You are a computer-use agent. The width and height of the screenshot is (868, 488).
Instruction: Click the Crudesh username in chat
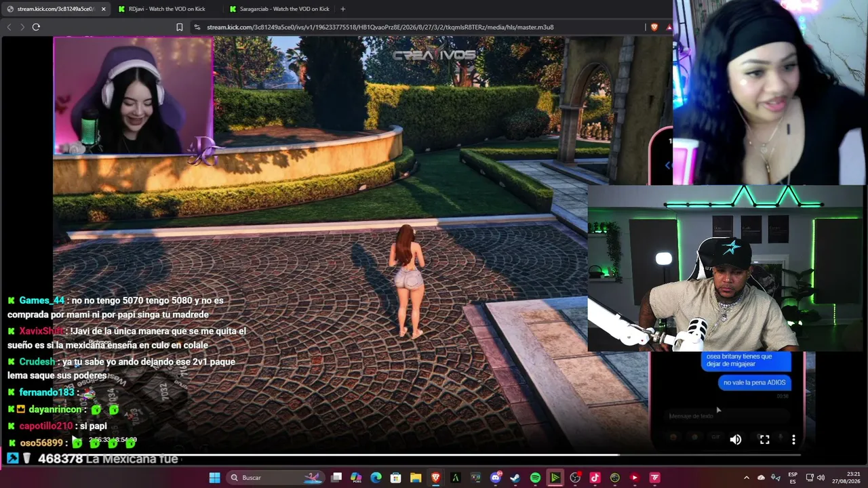[x=37, y=362]
